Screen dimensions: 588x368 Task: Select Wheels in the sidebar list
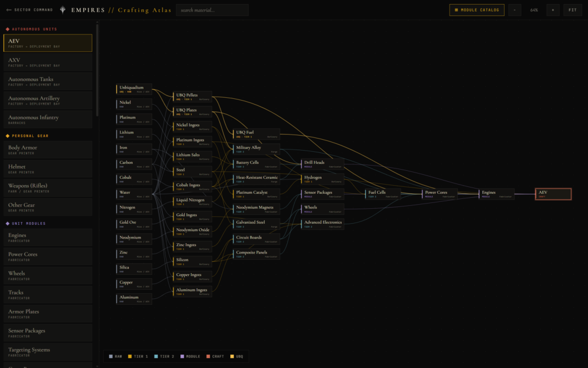(x=48, y=275)
